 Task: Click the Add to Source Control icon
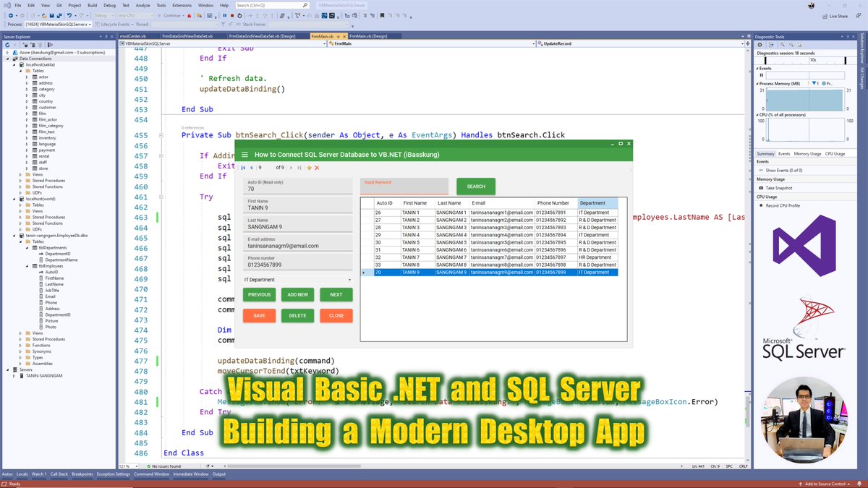801,484
